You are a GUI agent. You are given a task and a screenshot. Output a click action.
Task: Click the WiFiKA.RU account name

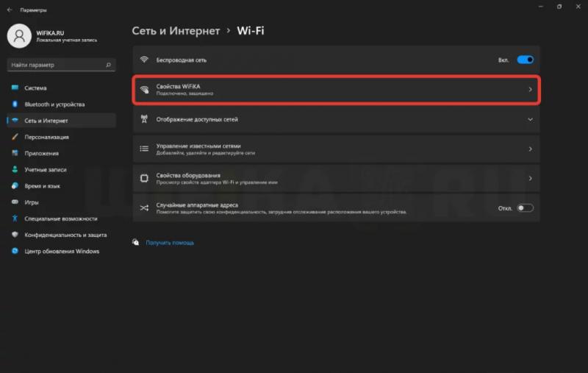coord(50,33)
